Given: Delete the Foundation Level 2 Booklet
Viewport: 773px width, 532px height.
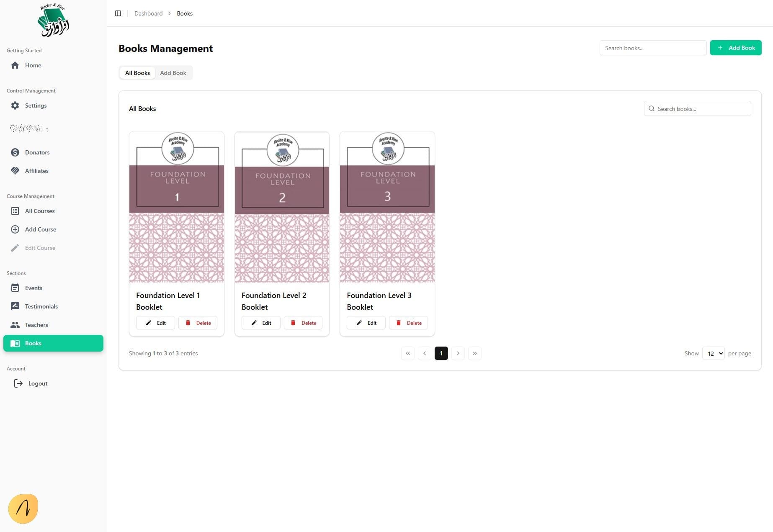Looking at the screenshot, I should click(x=303, y=323).
